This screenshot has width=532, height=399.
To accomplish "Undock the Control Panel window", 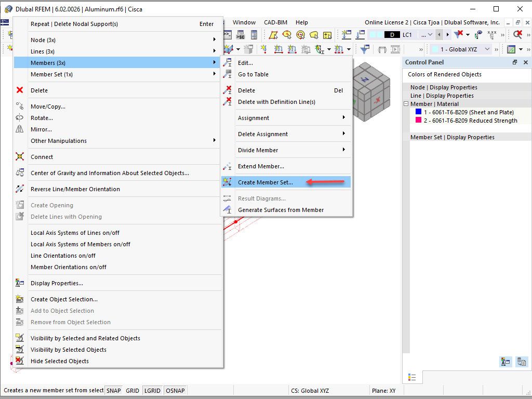I will pyautogui.click(x=515, y=62).
